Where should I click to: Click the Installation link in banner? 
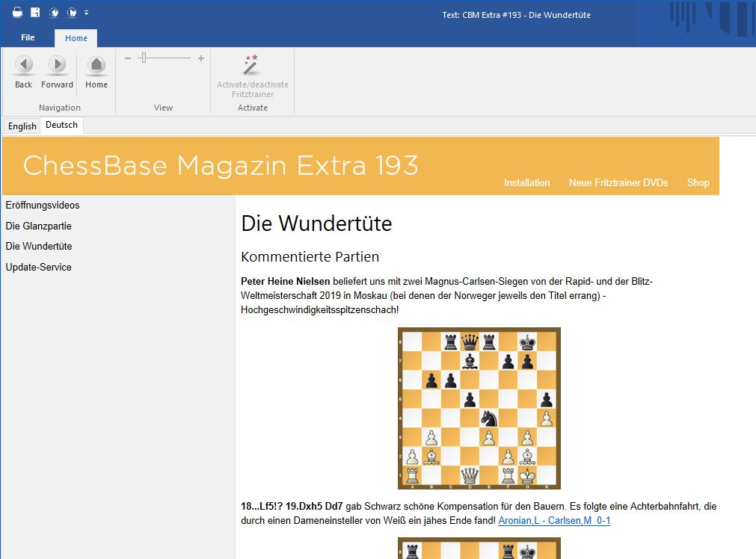526,183
